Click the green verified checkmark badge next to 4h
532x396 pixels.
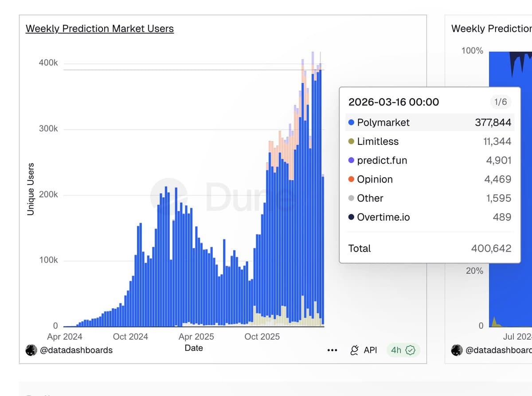pos(410,350)
